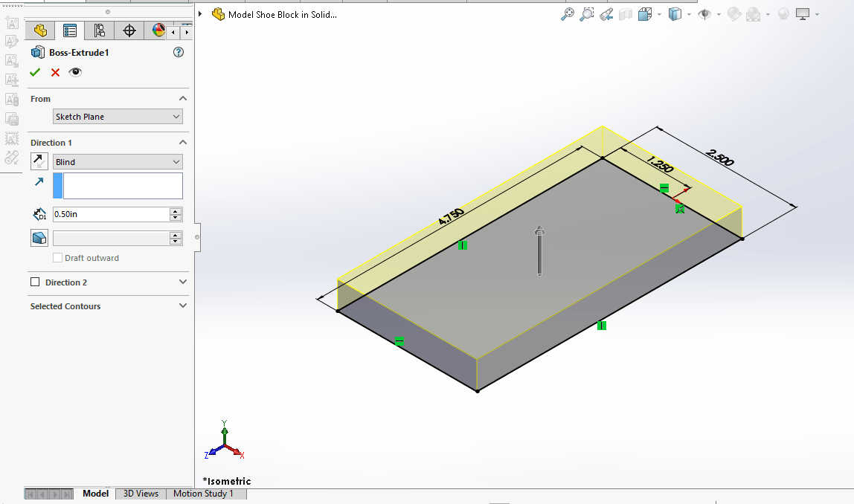
Task: Open the ConfigurationManager tab
Action: tap(99, 30)
